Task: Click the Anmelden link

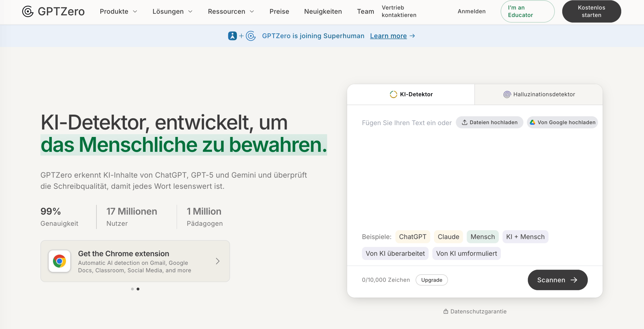Action: coord(471,11)
